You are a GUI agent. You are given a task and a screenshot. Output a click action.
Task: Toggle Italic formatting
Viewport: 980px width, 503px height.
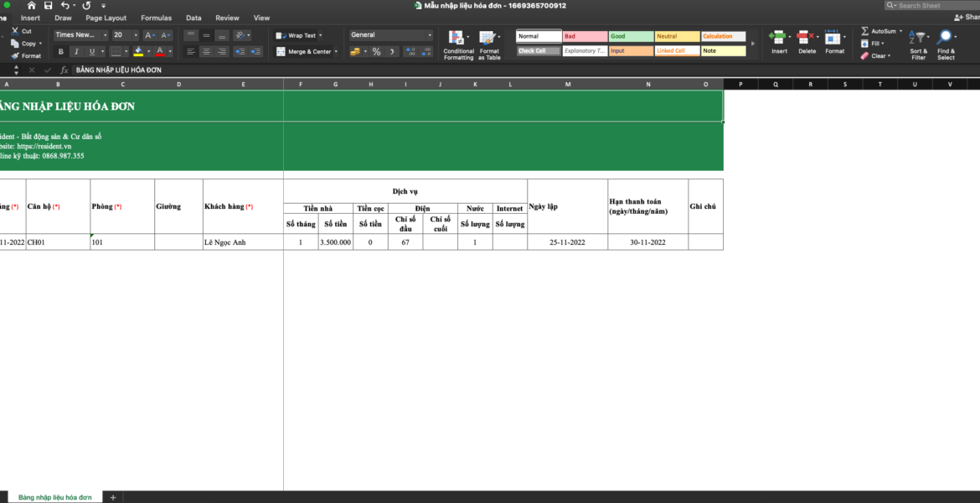[76, 52]
